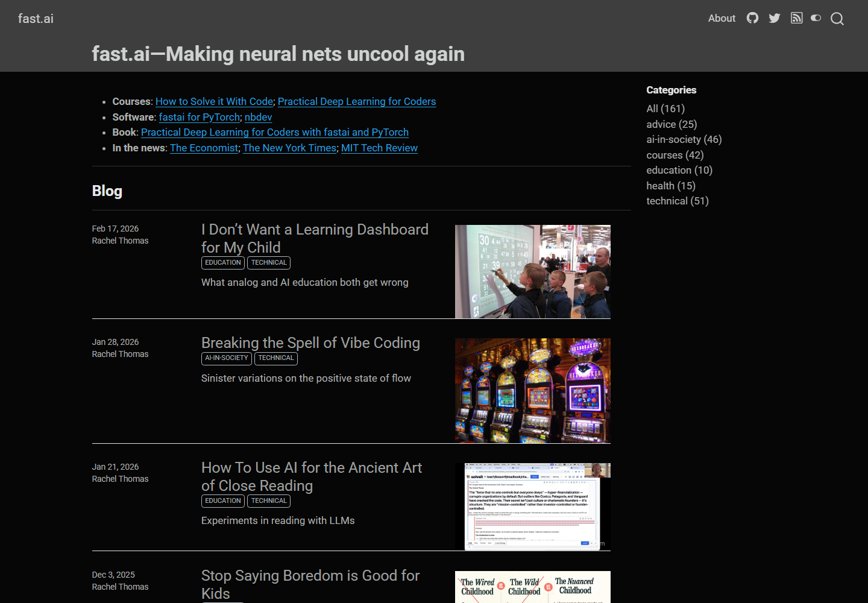This screenshot has height=603, width=868.
Task: Filter by advice (25) category
Action: 671,124
